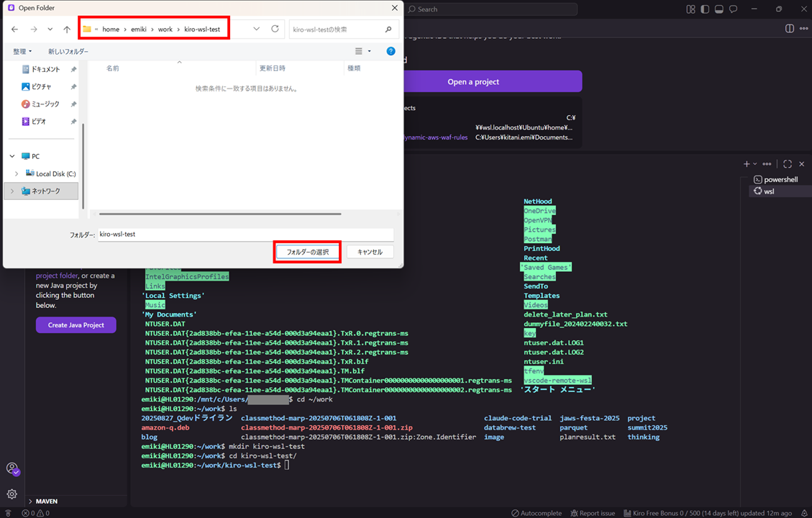Open recent project dynamic-aws-waf-rules
The height and width of the screenshot is (518, 812).
click(436, 137)
